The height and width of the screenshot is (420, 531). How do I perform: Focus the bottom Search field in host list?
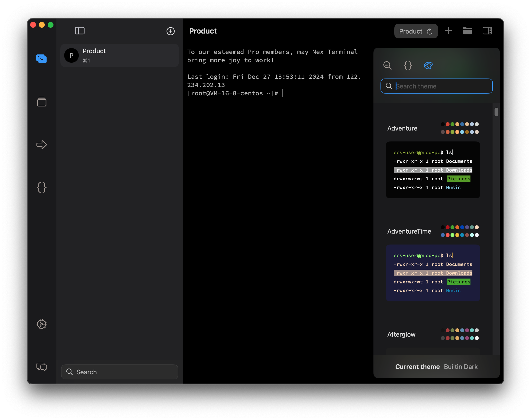click(119, 372)
